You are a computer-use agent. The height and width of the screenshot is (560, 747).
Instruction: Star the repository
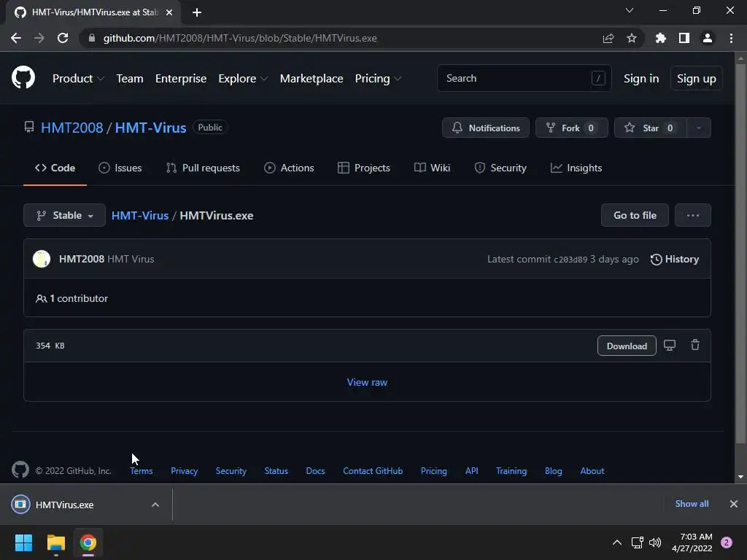651,128
